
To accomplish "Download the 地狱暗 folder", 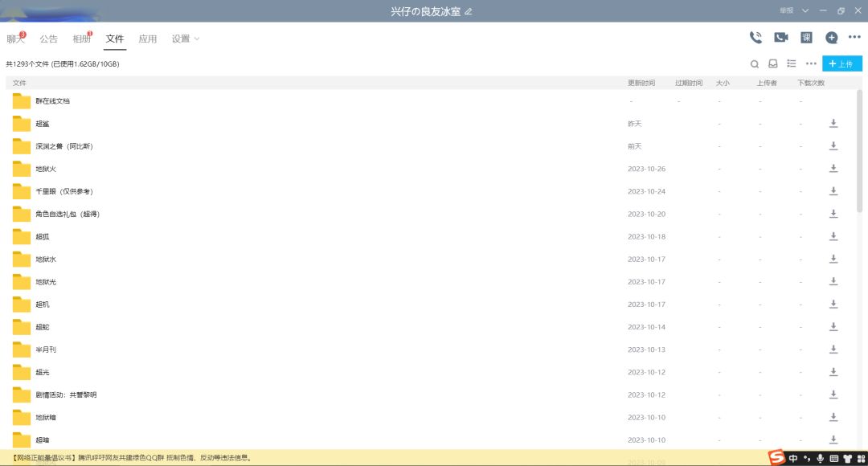I will coord(833,417).
